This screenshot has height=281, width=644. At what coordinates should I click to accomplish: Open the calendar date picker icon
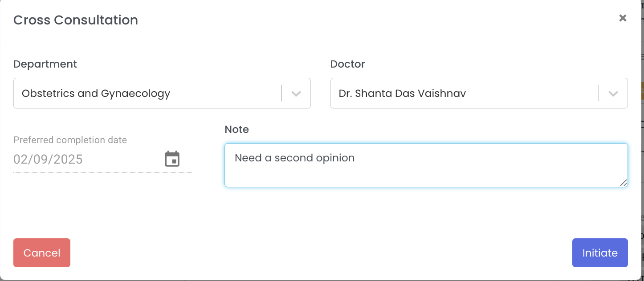[172, 159]
